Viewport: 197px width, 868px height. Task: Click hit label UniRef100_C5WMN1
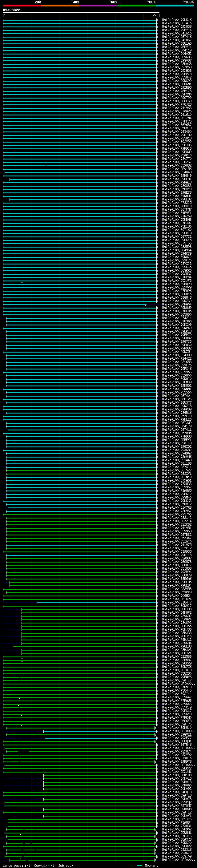(x=176, y=832)
